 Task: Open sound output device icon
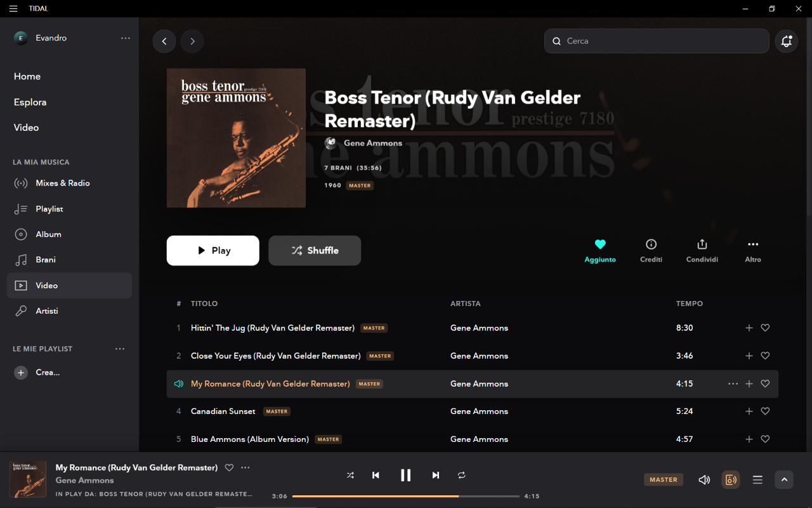pos(731,479)
